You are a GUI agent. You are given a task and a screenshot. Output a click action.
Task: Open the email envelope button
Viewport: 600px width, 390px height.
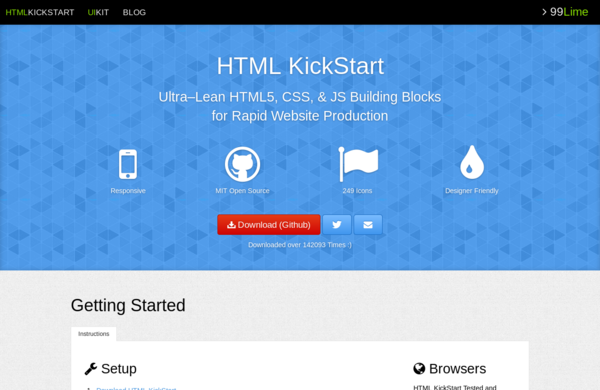tap(368, 225)
